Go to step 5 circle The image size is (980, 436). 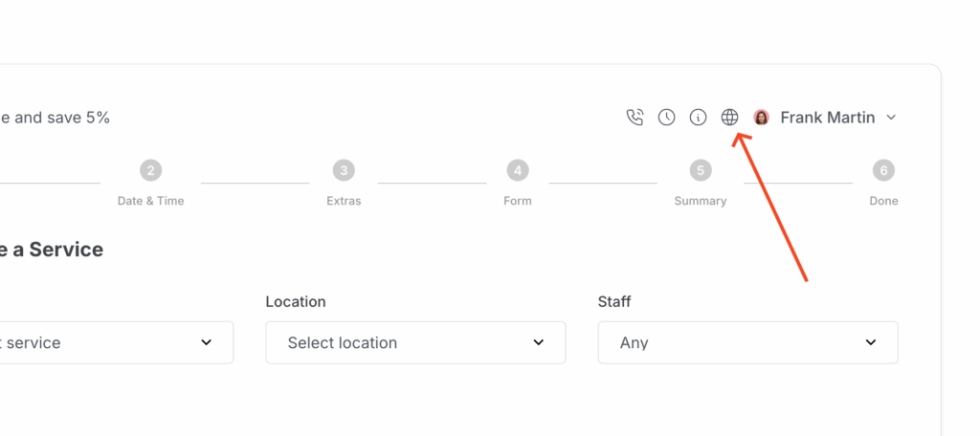point(701,170)
